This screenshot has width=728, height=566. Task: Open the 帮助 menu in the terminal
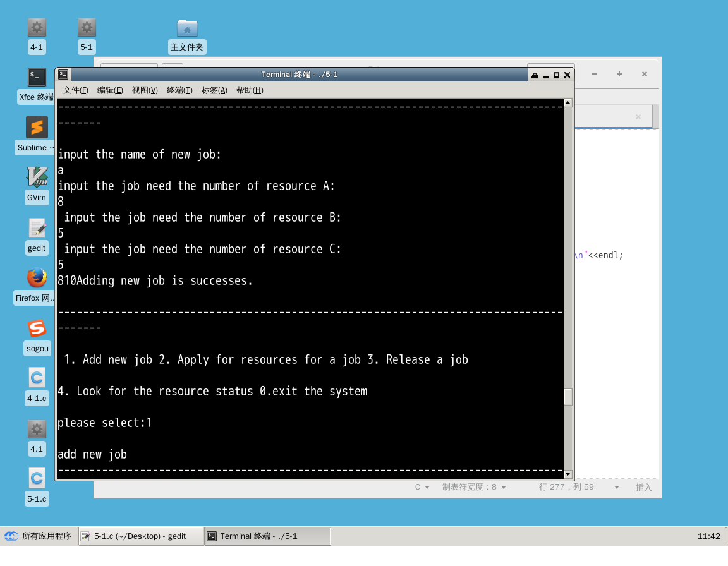pyautogui.click(x=250, y=90)
